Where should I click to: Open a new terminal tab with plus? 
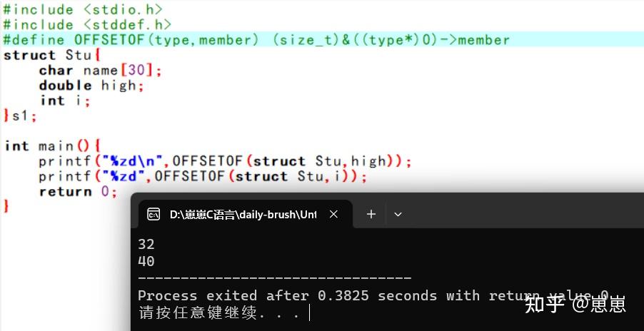click(x=371, y=214)
